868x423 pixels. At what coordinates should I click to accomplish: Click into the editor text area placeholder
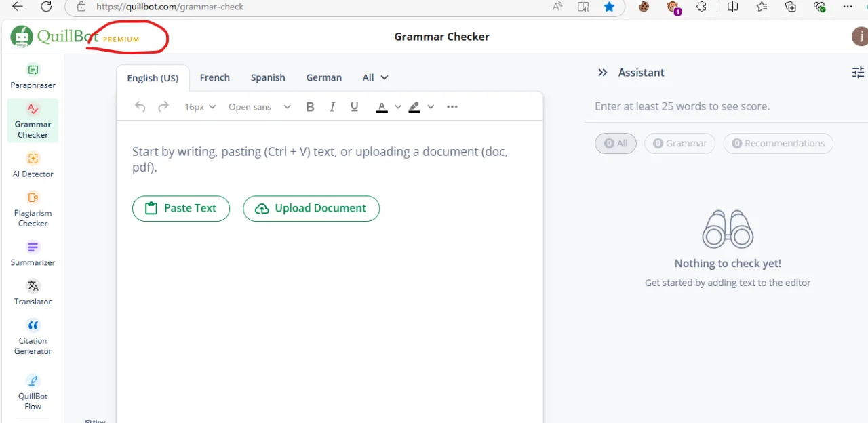(x=320, y=159)
